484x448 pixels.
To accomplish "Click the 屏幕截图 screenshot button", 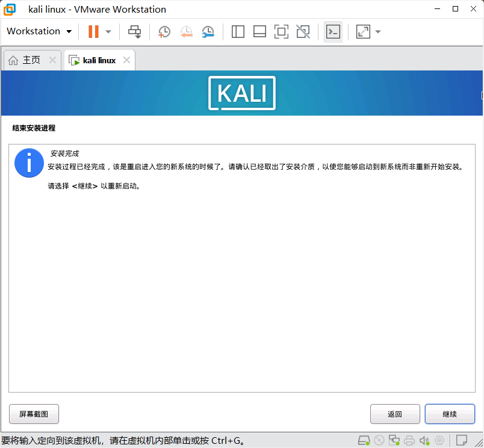I will (34, 414).
